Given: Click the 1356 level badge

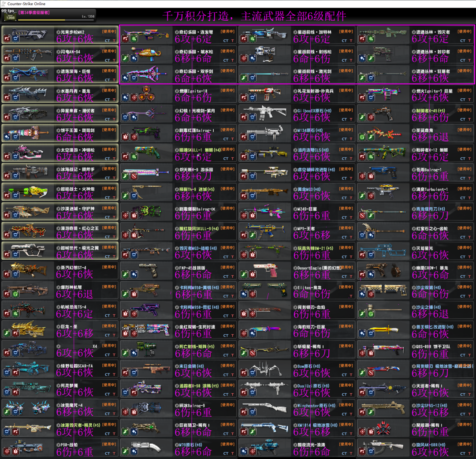Looking at the screenshot, I should click(11, 18).
